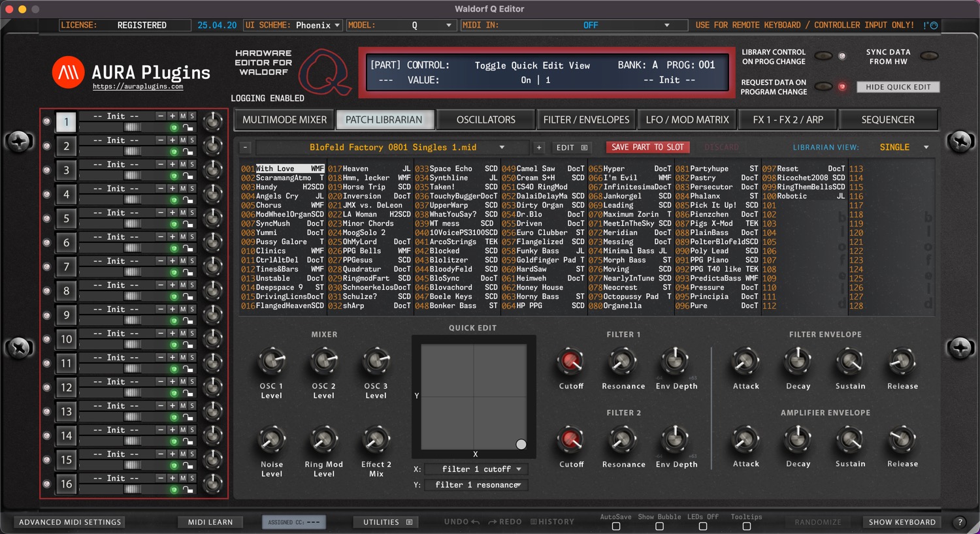
Task: Click the Noise Level knob
Action: [272, 440]
